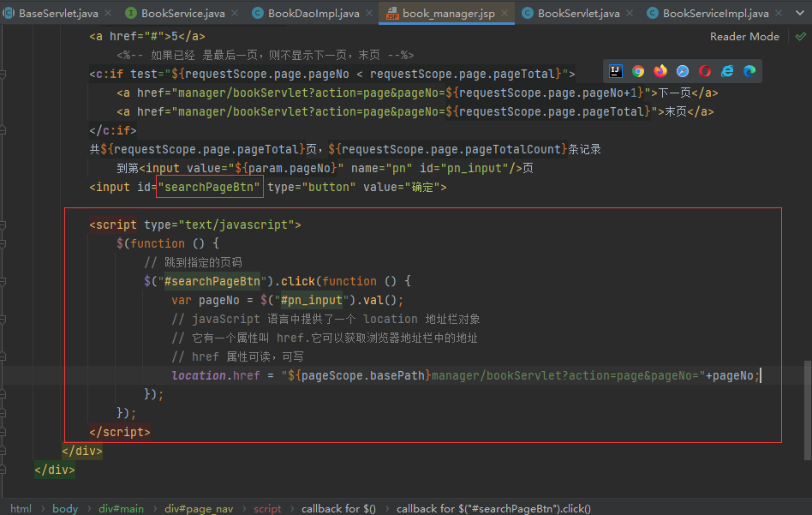
Task: Open page in Opera browser
Action: (x=705, y=71)
